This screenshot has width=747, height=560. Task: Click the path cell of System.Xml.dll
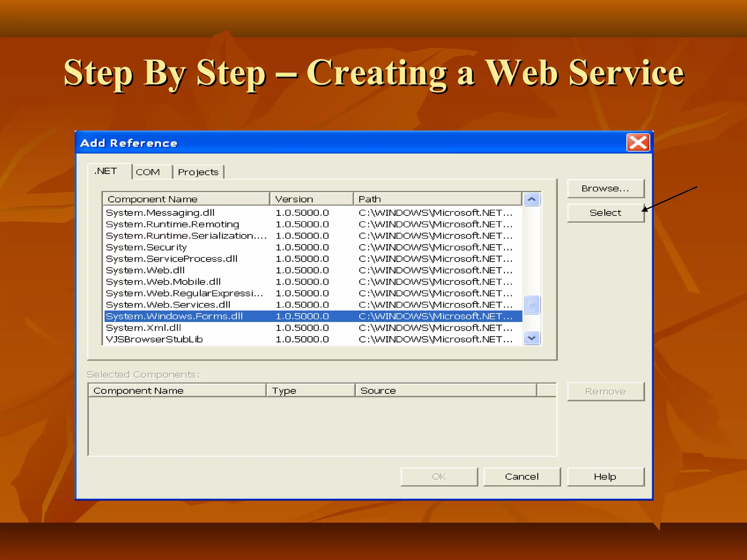pyautogui.click(x=436, y=328)
